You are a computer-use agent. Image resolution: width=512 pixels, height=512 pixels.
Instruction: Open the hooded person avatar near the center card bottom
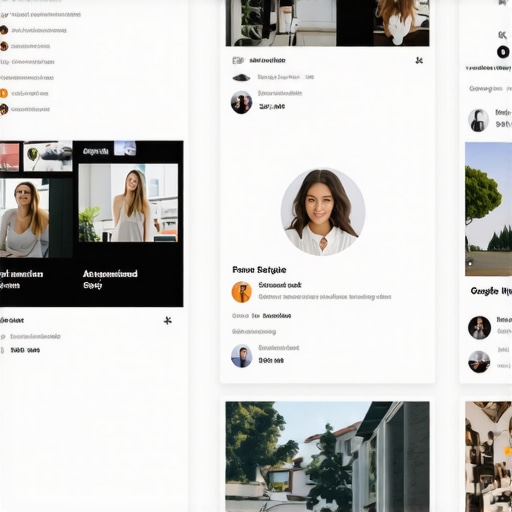[x=241, y=356]
